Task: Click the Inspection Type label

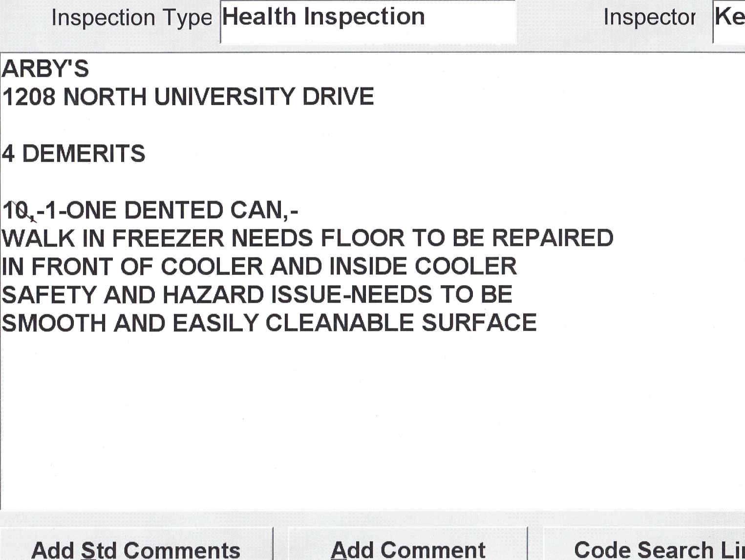Action: click(x=131, y=18)
